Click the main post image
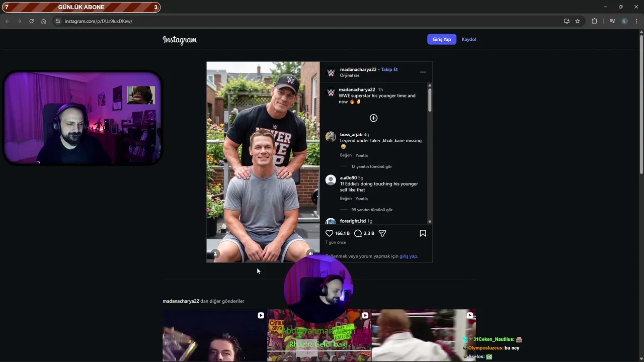This screenshot has width=644, height=362. [x=263, y=162]
